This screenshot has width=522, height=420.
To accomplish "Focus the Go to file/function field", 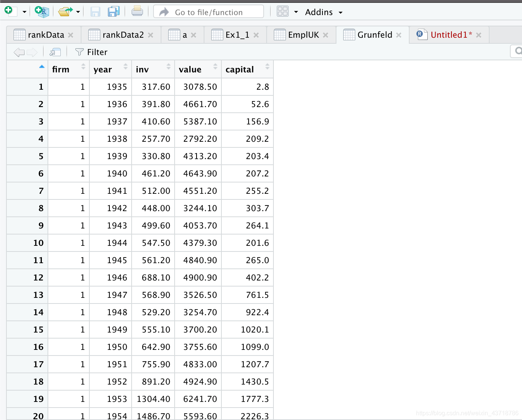I will coord(209,12).
